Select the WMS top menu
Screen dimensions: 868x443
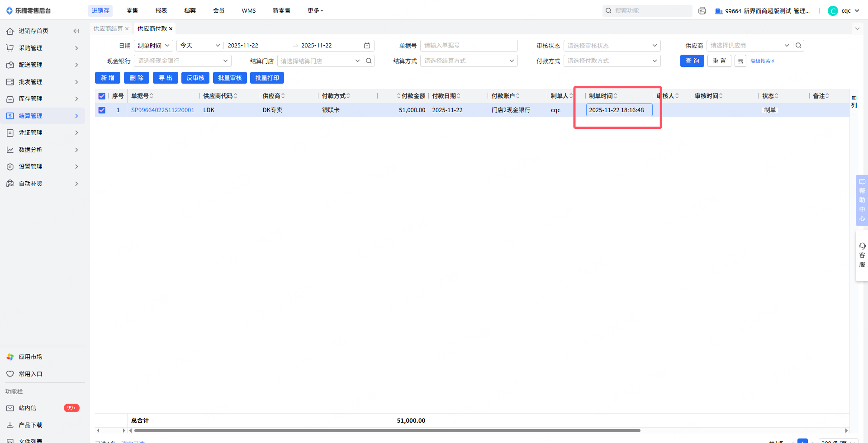(x=249, y=11)
